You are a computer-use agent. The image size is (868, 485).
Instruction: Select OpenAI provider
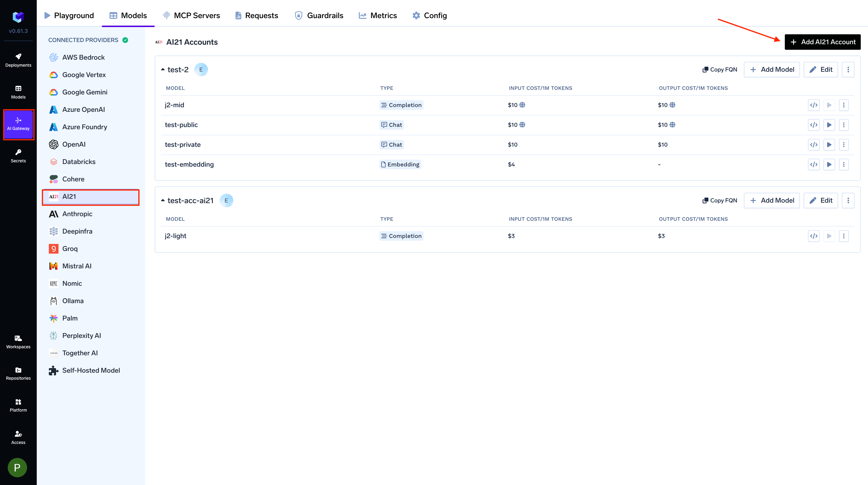pos(91,144)
